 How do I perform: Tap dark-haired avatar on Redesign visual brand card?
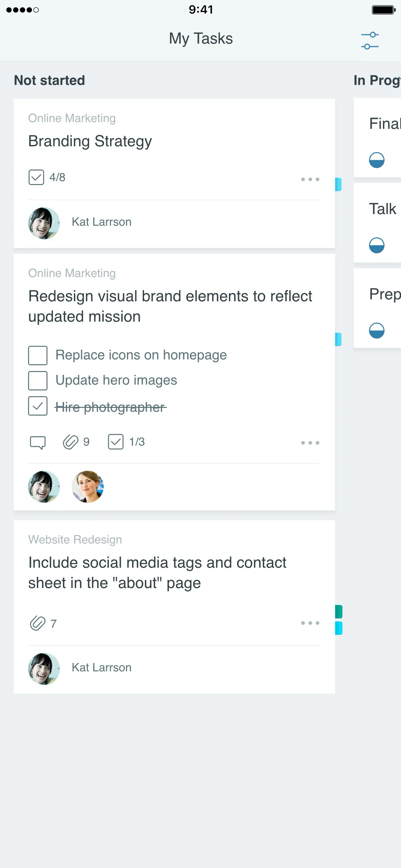[44, 487]
